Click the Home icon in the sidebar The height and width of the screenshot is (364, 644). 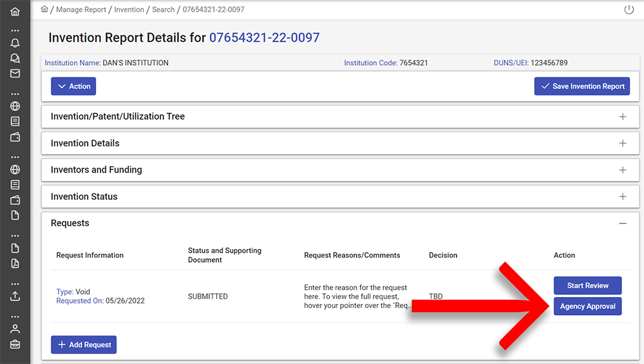point(15,12)
